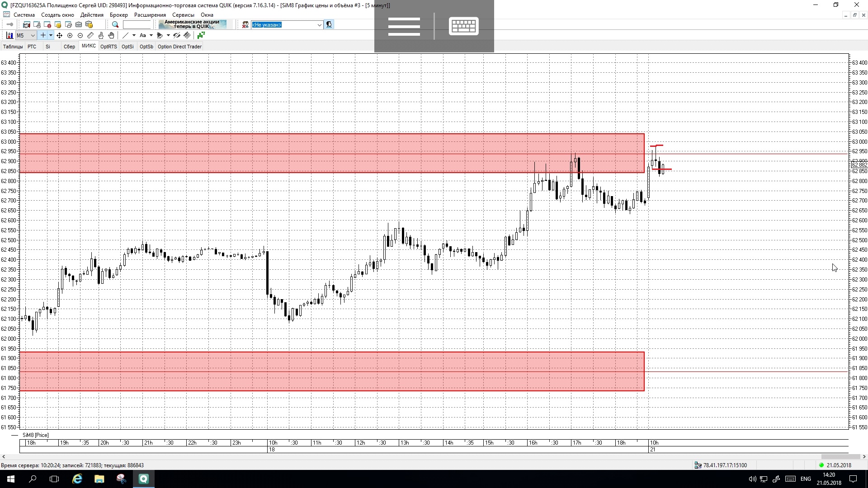Screen dimensions: 868x488
Task: Click the search magnifying glass icon
Action: coord(115,25)
